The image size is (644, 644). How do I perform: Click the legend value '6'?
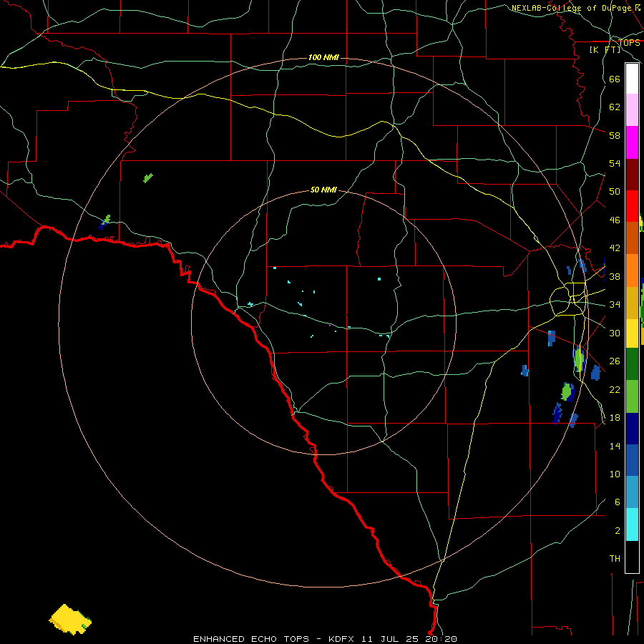(617, 502)
